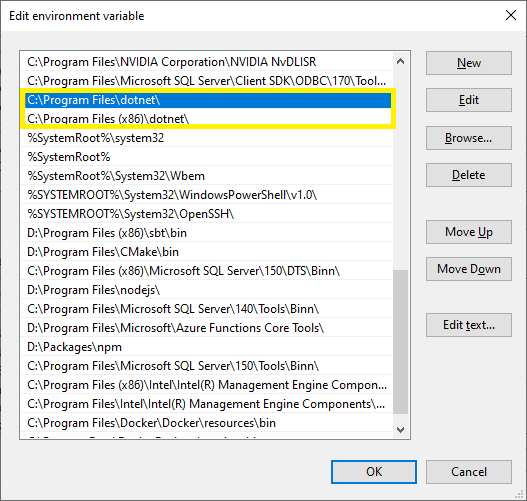Select the C:\Program Files (x86)\dotnet\ entry
Image resolution: width=527 pixels, height=501 pixels.
(x=207, y=119)
